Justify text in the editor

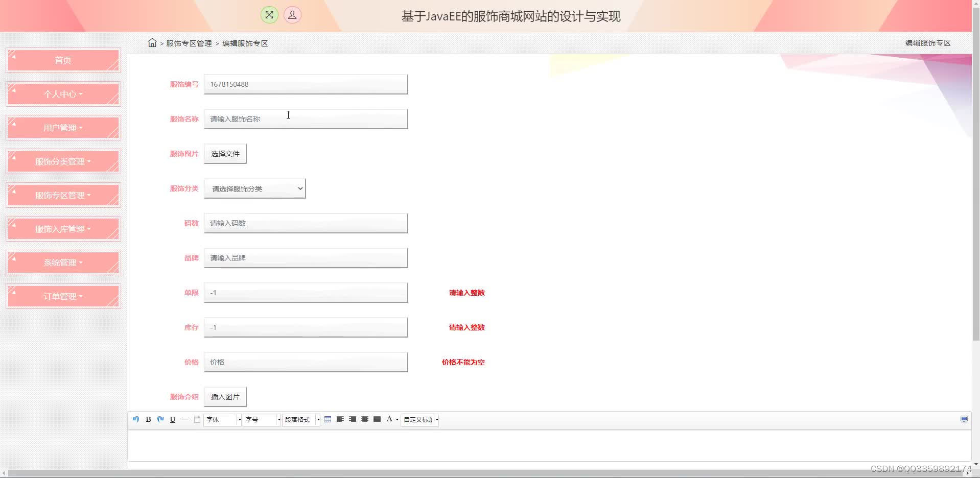[377, 419]
